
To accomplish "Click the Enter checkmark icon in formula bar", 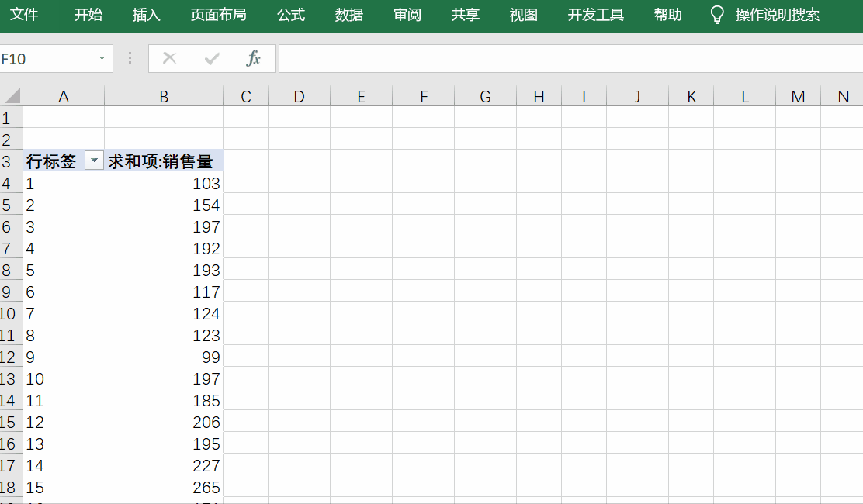I will 211,59.
